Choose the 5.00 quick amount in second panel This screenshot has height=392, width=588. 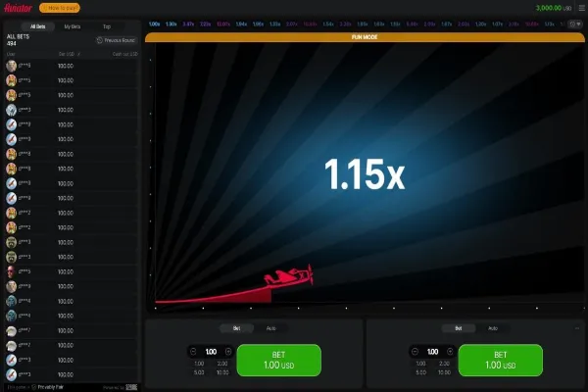click(420, 372)
